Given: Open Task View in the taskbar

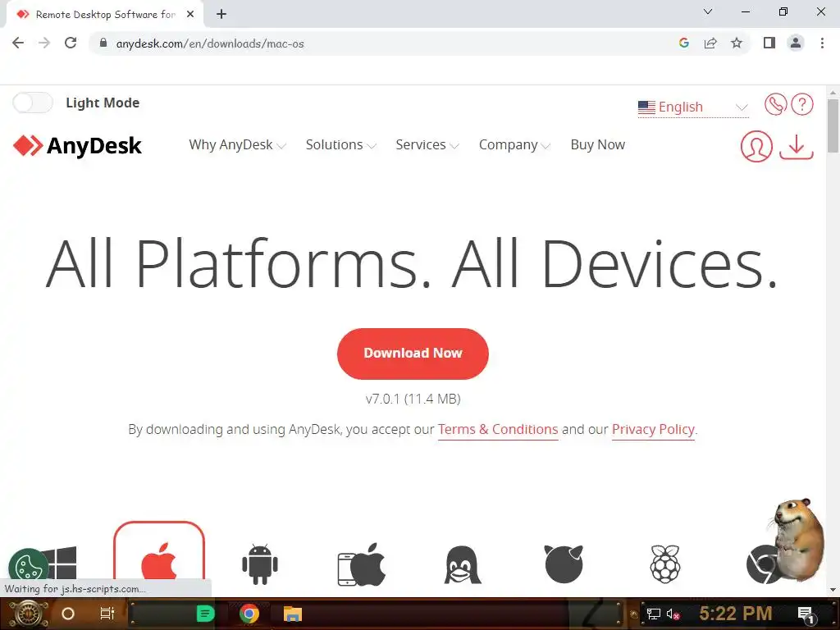Looking at the screenshot, I should 107,614.
